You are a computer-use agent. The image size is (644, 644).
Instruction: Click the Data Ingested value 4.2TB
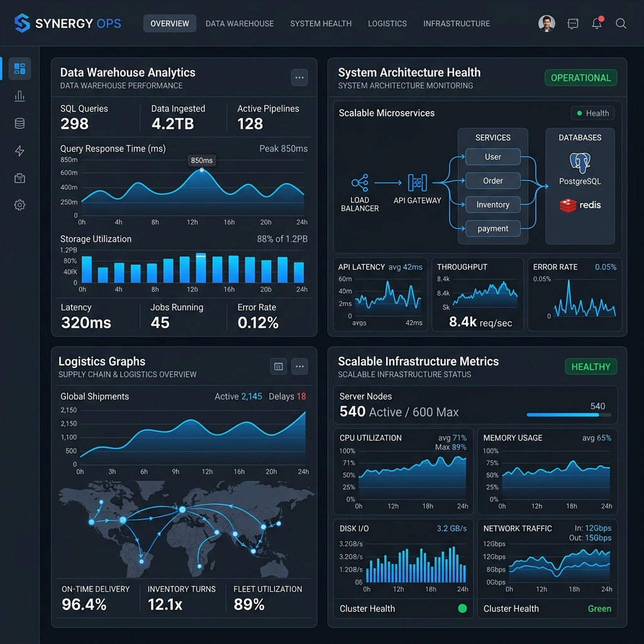172,124
